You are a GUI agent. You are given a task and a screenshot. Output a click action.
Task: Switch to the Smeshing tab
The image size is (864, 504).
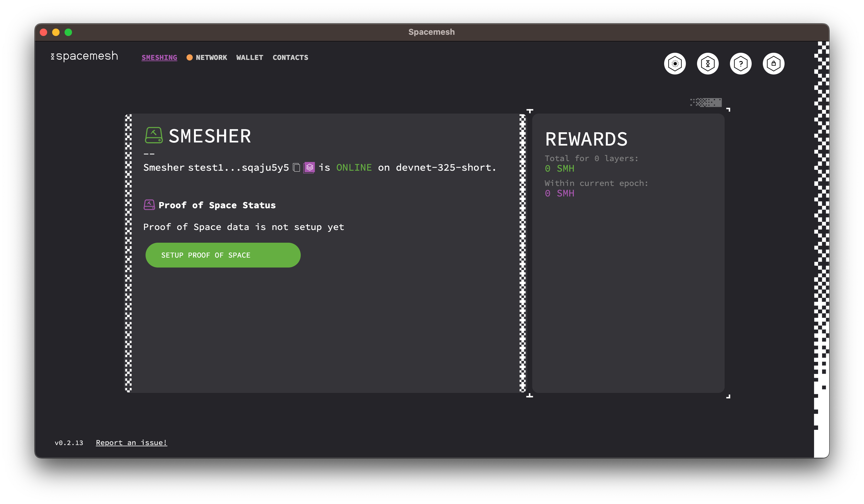coord(160,57)
